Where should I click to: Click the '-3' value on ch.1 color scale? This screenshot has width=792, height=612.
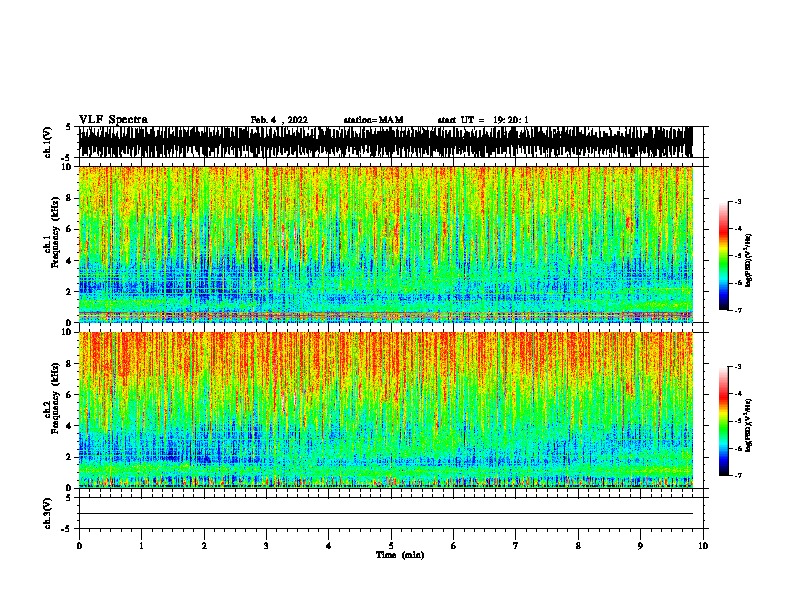738,201
